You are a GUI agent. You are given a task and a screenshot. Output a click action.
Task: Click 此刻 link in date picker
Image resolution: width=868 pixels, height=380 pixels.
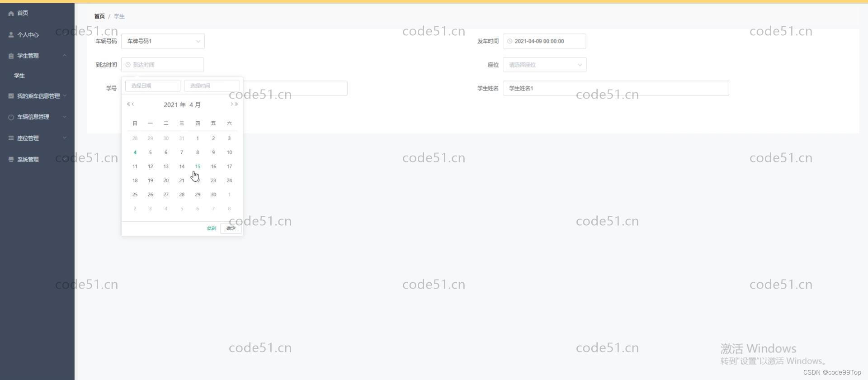tap(212, 228)
